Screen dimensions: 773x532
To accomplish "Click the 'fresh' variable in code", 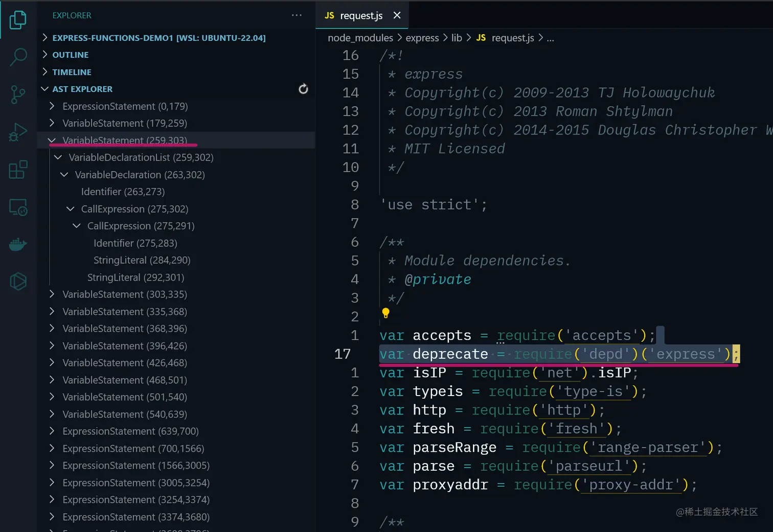I will tap(434, 429).
